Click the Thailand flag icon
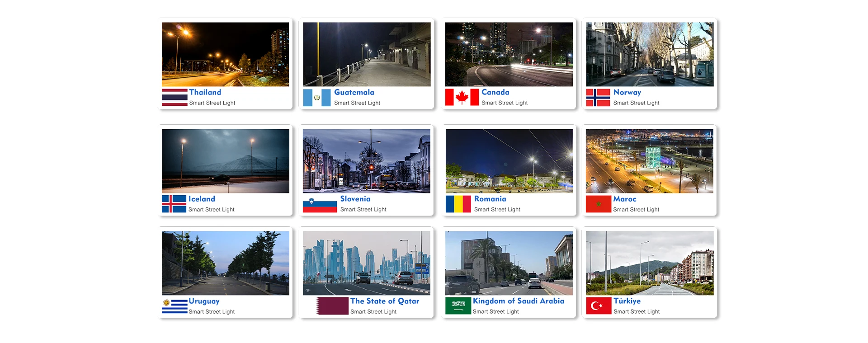868x343 pixels. pos(175,97)
